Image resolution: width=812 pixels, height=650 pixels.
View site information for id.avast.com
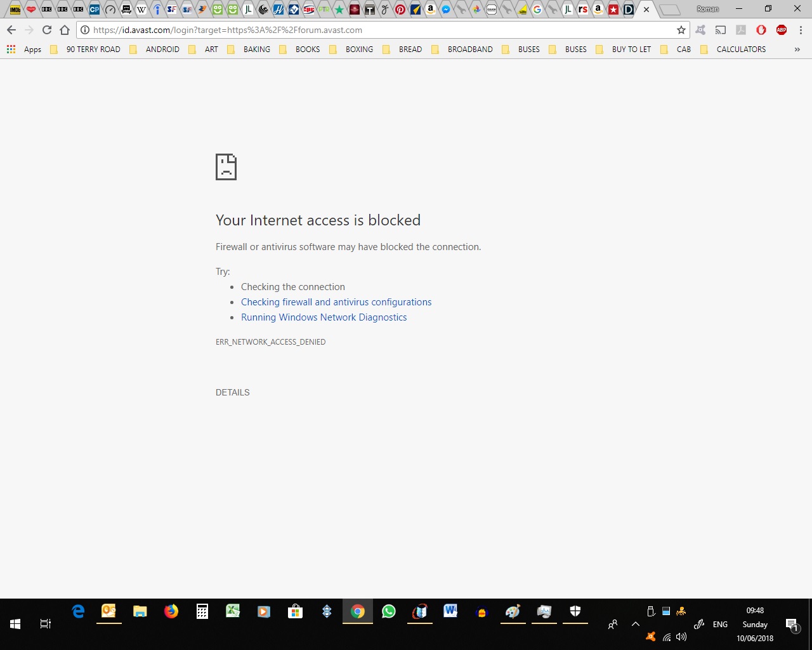tap(85, 30)
